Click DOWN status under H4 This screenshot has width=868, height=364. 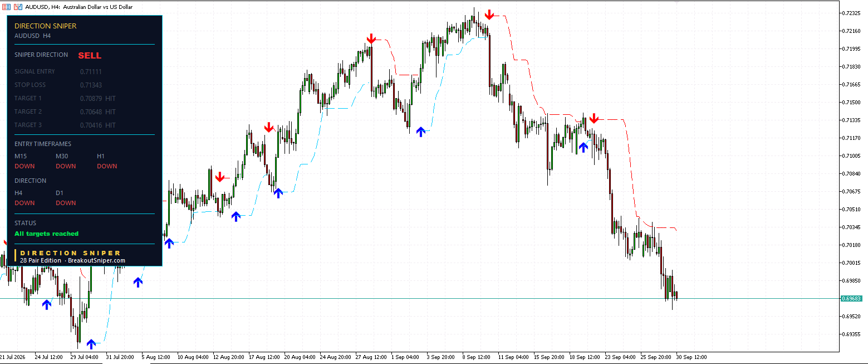[24, 203]
